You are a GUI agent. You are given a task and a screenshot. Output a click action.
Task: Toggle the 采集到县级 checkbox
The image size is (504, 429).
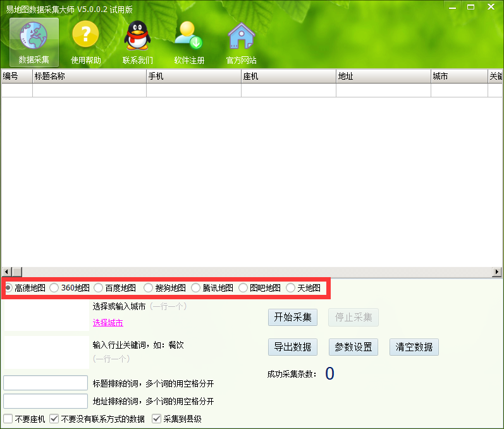pyautogui.click(x=157, y=419)
